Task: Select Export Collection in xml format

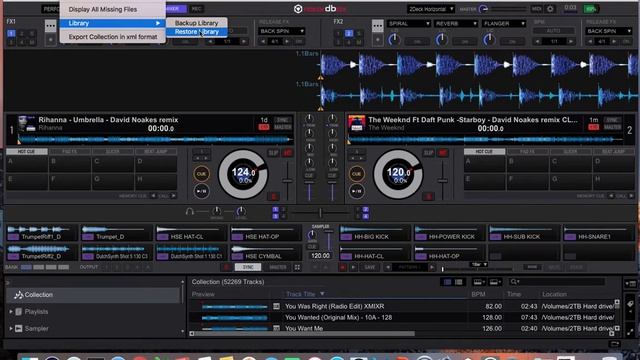Action: click(113, 37)
